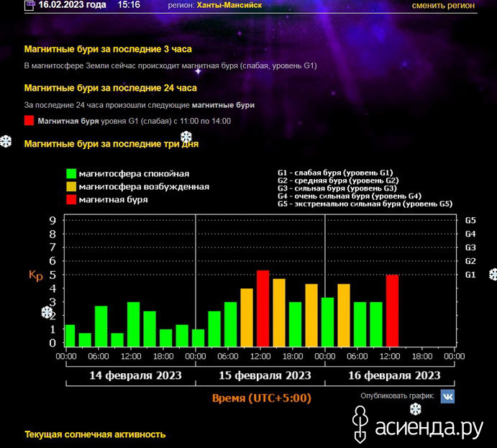Click the 'G3' level label on the right axis
497x448 pixels.
pyautogui.click(x=470, y=247)
